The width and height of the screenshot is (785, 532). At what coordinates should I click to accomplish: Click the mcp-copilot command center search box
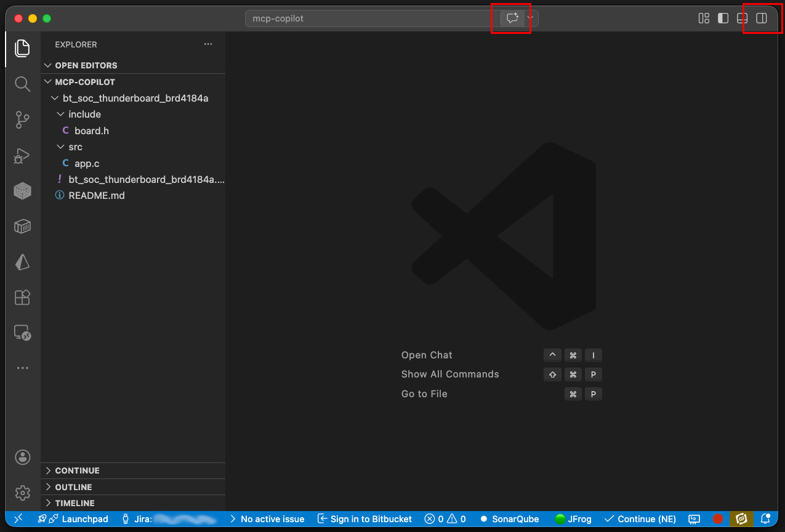point(372,18)
